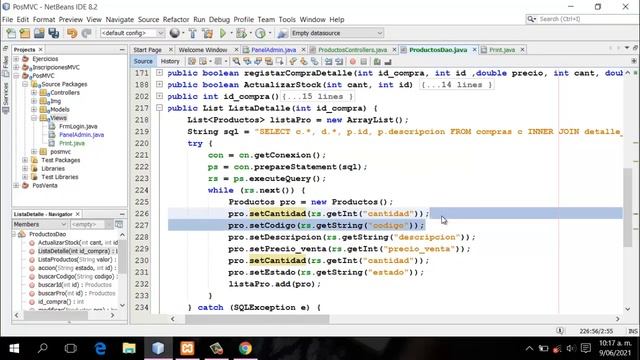Open the Task View taskbar icon
Screen dimensions: 640x360
[71, 348]
